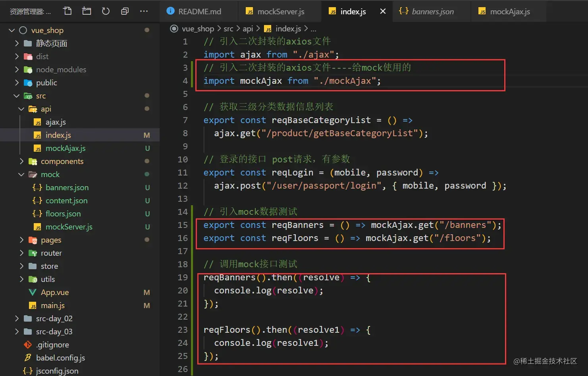Click the dist folder icon
588x376 pixels.
click(x=28, y=56)
